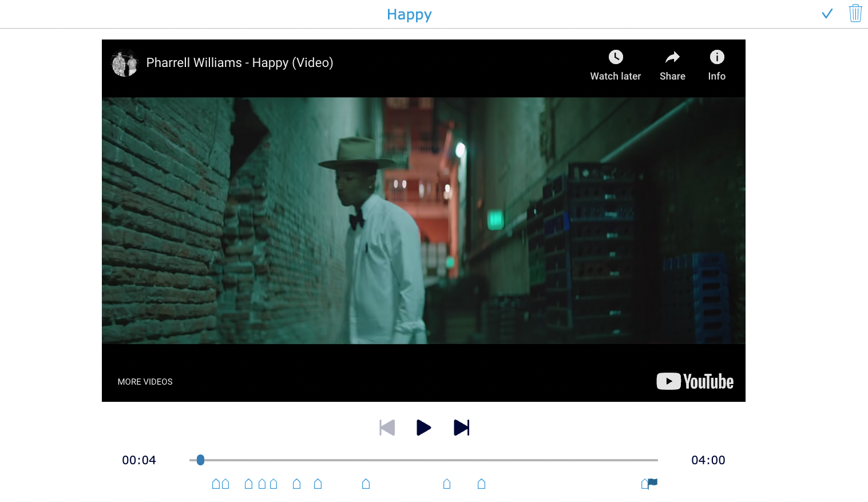Open the video Info icon
Viewport: 868px width, 502px height.
pos(717,57)
